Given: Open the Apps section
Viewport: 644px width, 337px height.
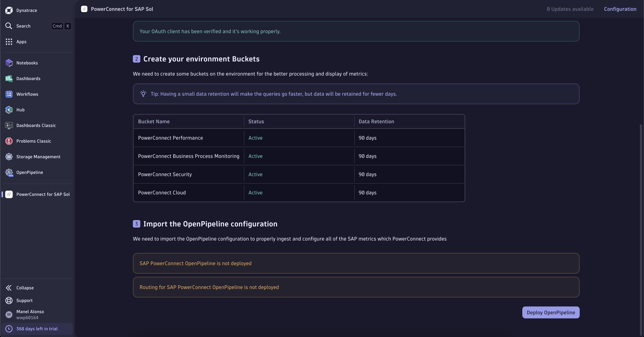Looking at the screenshot, I should (9, 42).
